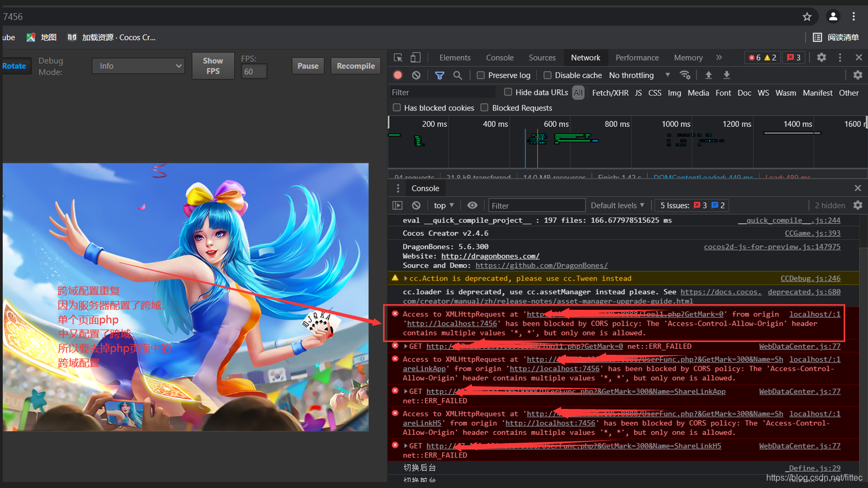Screen dimensions: 868x488
Task: Open the 5 Issues counter in console
Action: pyautogui.click(x=692, y=205)
